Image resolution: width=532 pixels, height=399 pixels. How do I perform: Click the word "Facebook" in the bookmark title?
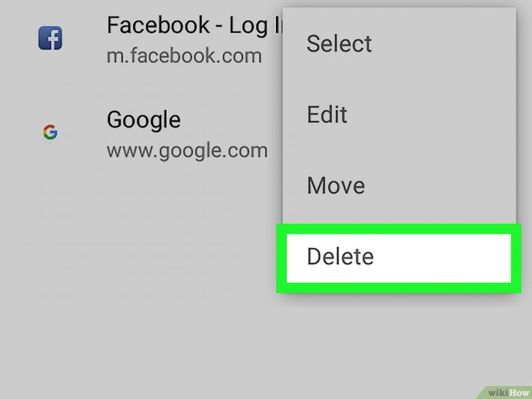[158, 26]
